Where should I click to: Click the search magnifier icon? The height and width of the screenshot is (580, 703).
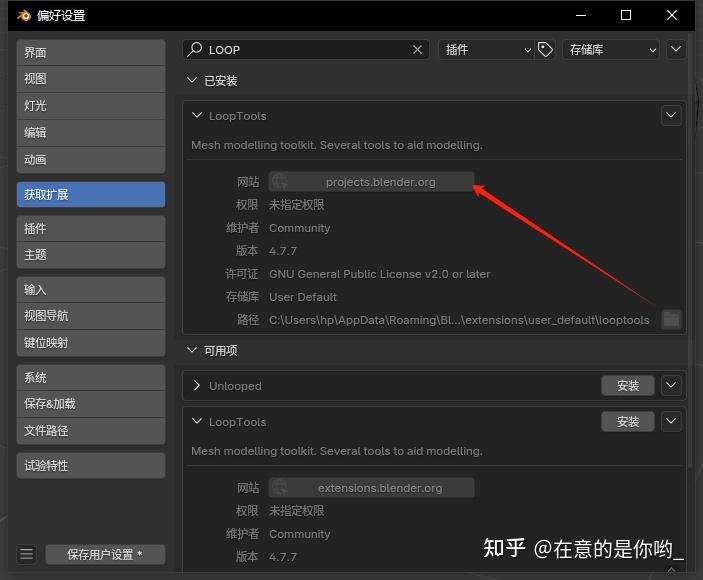point(195,49)
